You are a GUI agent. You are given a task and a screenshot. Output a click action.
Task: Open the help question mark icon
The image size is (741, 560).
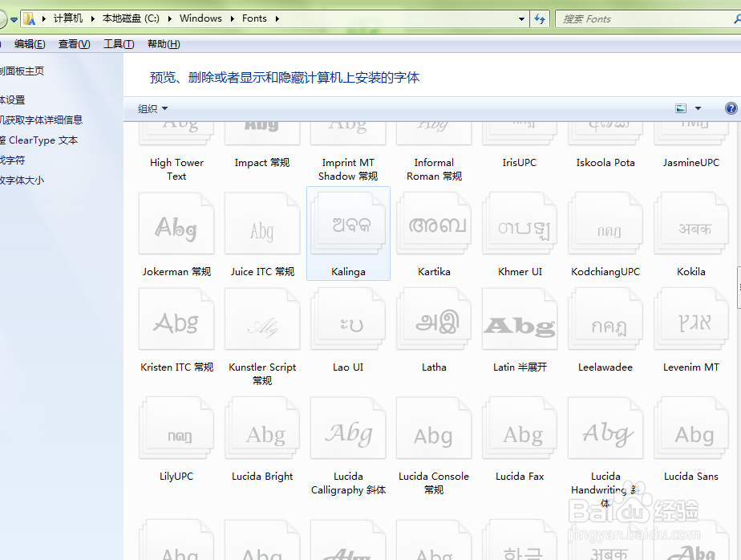click(731, 108)
